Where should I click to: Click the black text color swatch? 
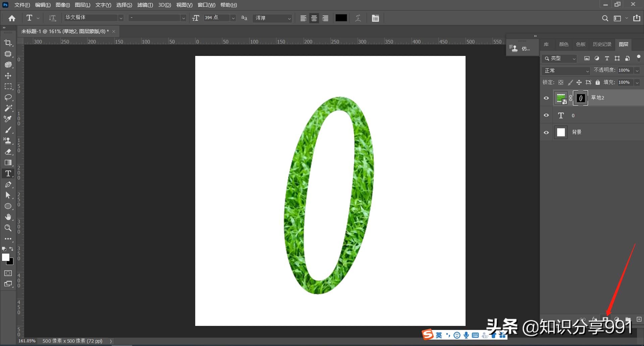point(341,18)
